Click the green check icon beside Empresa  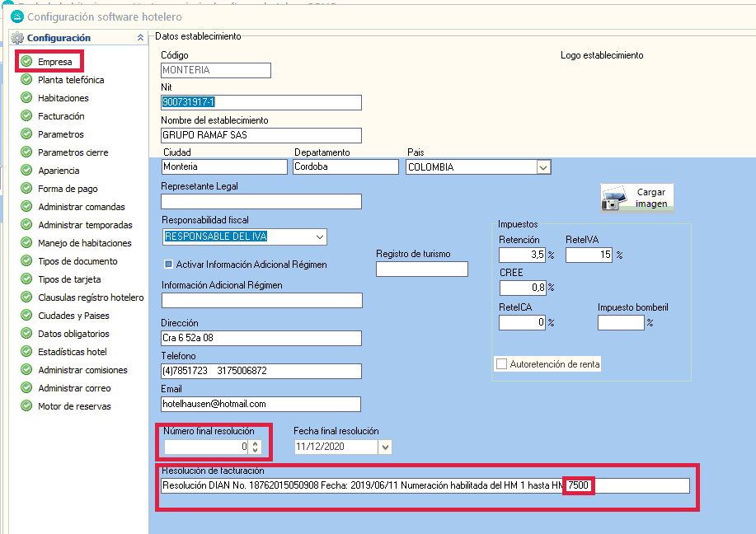coord(26,62)
